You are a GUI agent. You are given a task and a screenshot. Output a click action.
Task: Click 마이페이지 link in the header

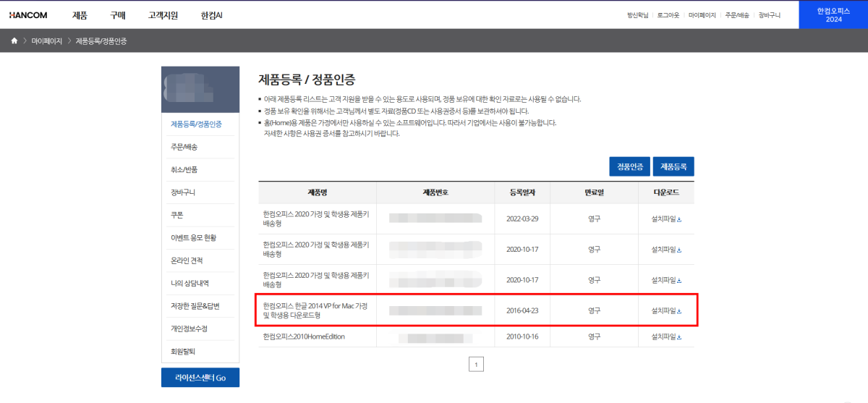click(x=702, y=14)
